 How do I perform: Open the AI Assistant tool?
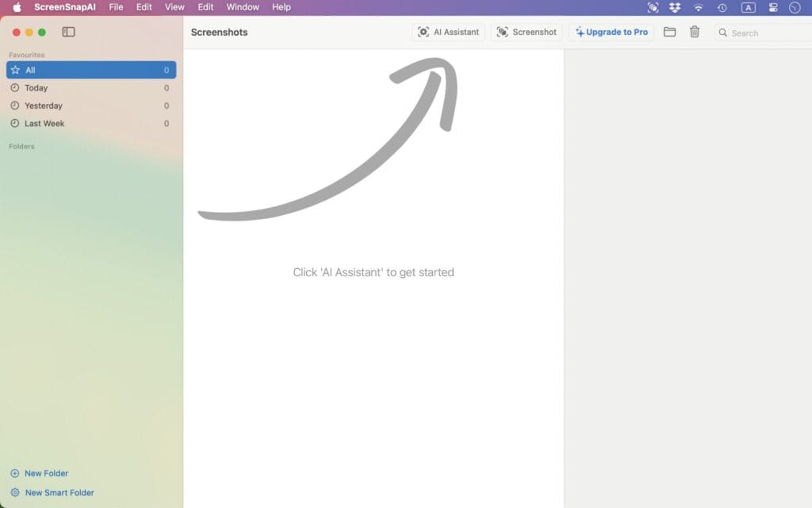click(448, 33)
